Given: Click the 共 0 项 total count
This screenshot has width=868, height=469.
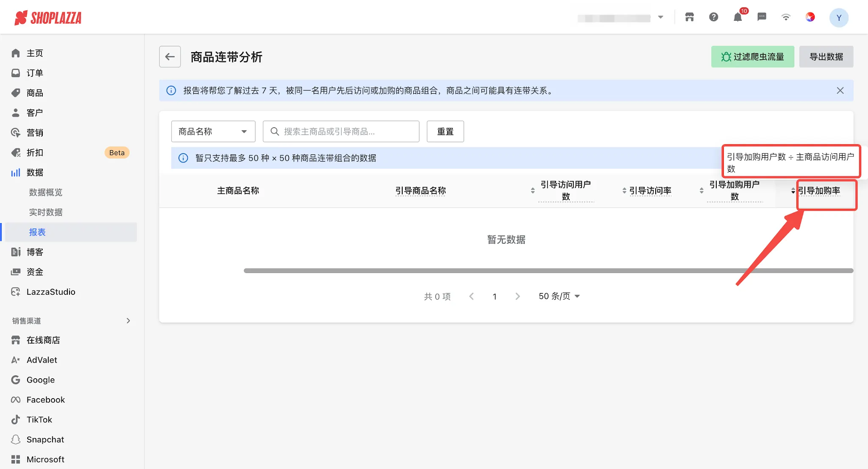Looking at the screenshot, I should pyautogui.click(x=437, y=296).
